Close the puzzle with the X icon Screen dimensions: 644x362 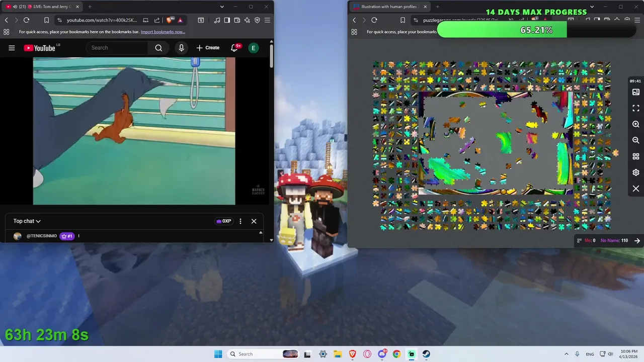(636, 189)
